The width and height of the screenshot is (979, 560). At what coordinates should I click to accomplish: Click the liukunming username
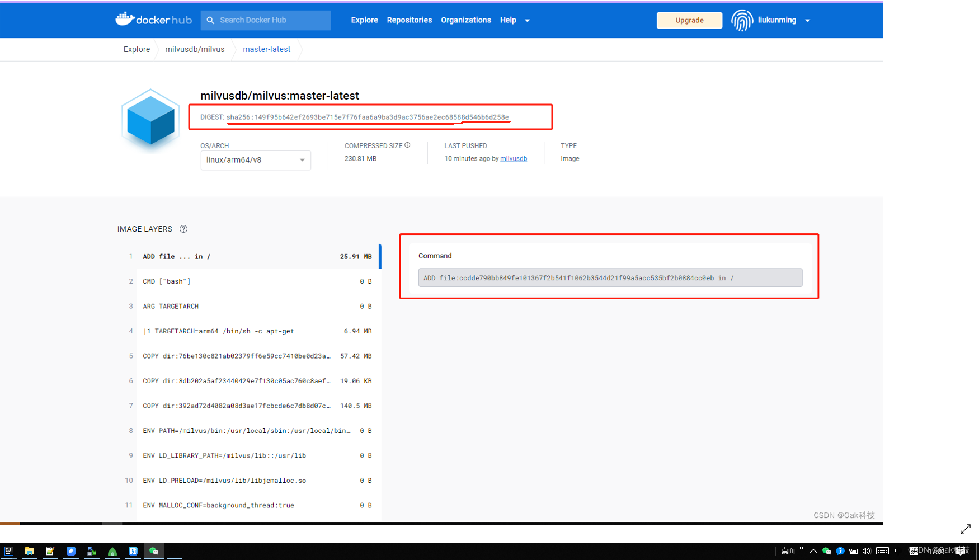pyautogui.click(x=777, y=20)
